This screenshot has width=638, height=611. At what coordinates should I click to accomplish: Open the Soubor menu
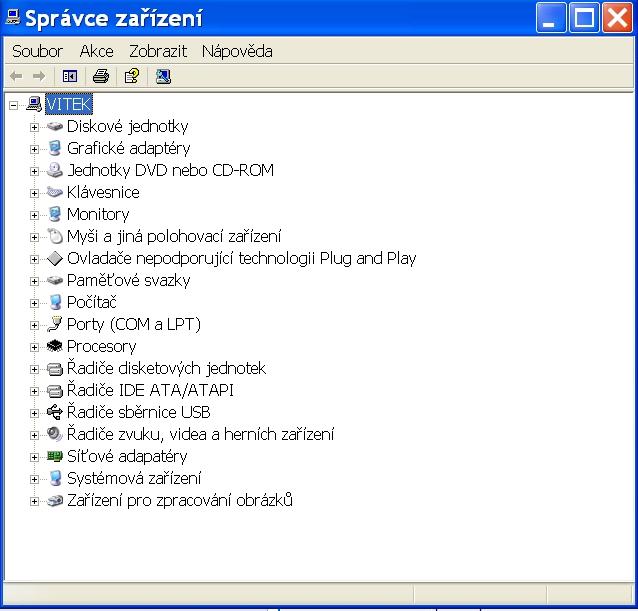coord(37,51)
